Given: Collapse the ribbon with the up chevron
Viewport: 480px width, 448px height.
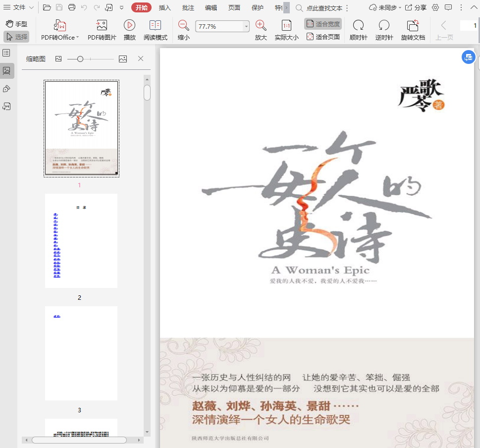Looking at the screenshot, I should point(474,7).
